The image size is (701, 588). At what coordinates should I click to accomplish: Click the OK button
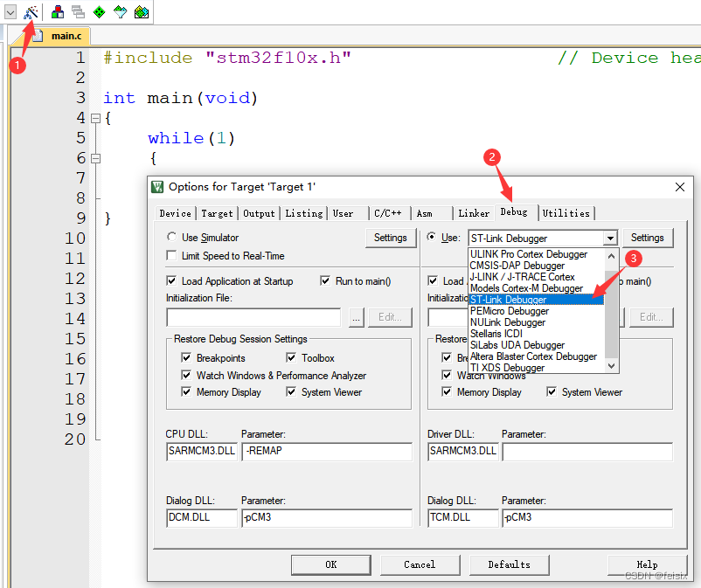click(x=330, y=564)
